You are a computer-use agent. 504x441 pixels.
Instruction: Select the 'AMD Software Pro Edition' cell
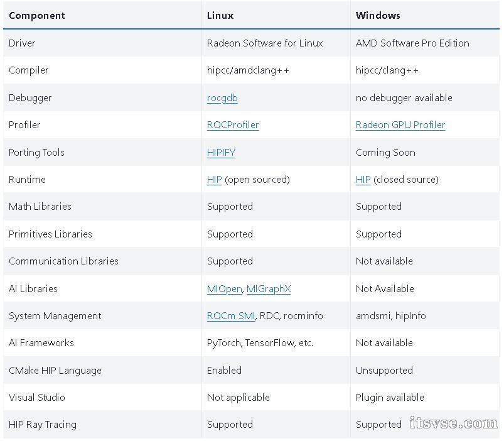click(x=412, y=43)
